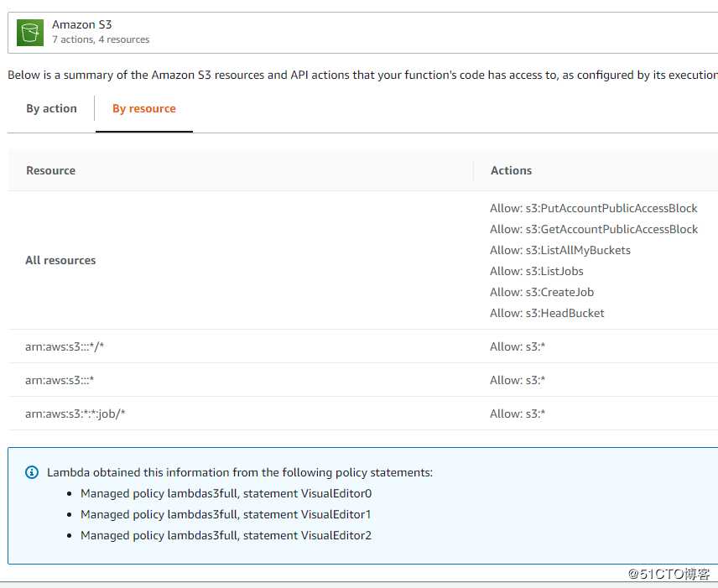Click the VisualEditor1 policy statement line
The image size is (718, 588).
(x=226, y=515)
